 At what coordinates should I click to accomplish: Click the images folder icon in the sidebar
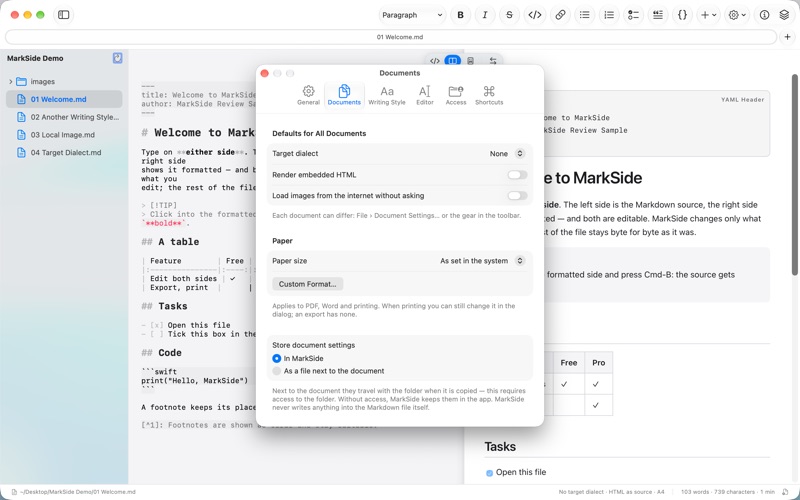(x=21, y=82)
